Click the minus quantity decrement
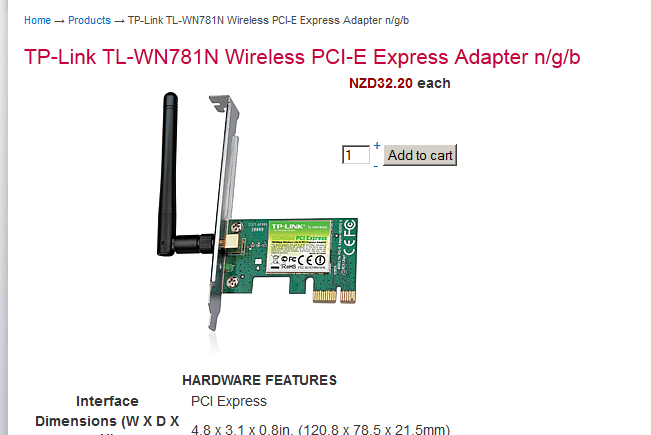Image resolution: width=651 pixels, height=435 pixels. click(x=376, y=166)
